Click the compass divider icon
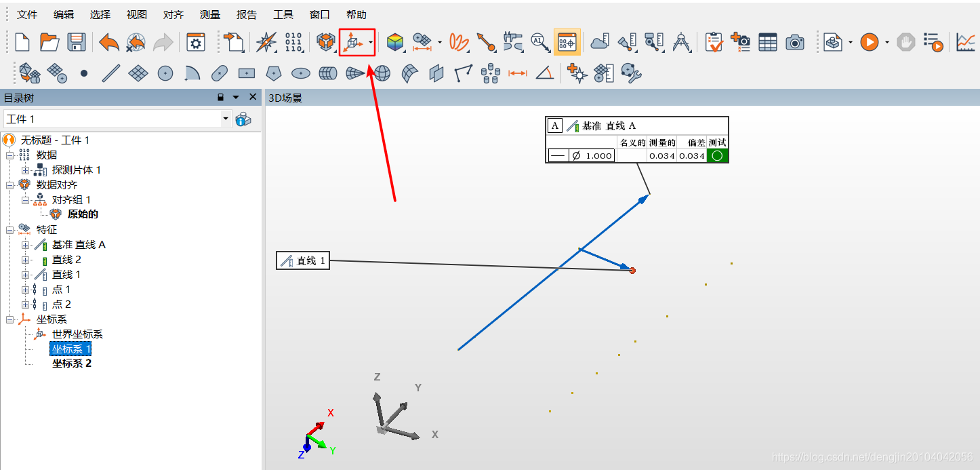Screen dimensions: 980x470 [x=682, y=42]
